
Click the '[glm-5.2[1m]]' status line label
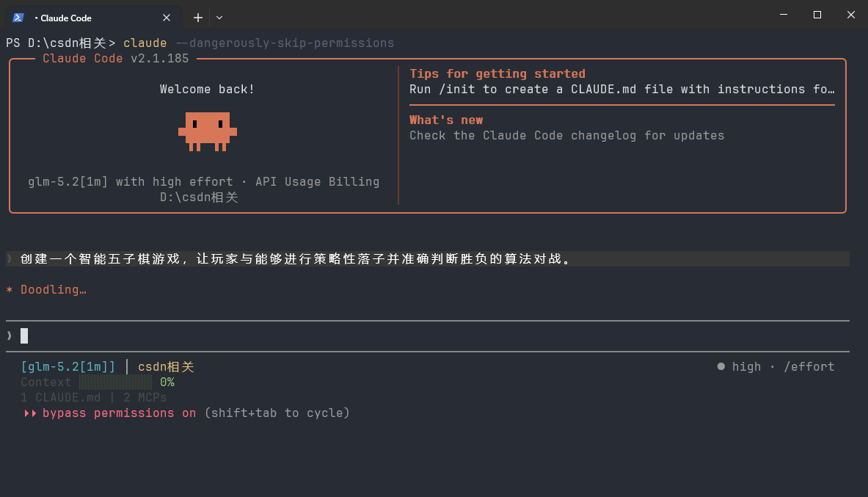(x=68, y=367)
